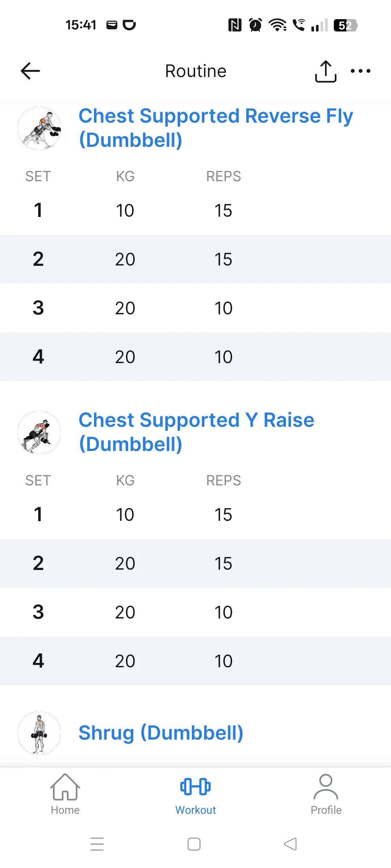The image size is (391, 868).
Task: Select set 2 row of Reverse Fly
Action: click(195, 259)
